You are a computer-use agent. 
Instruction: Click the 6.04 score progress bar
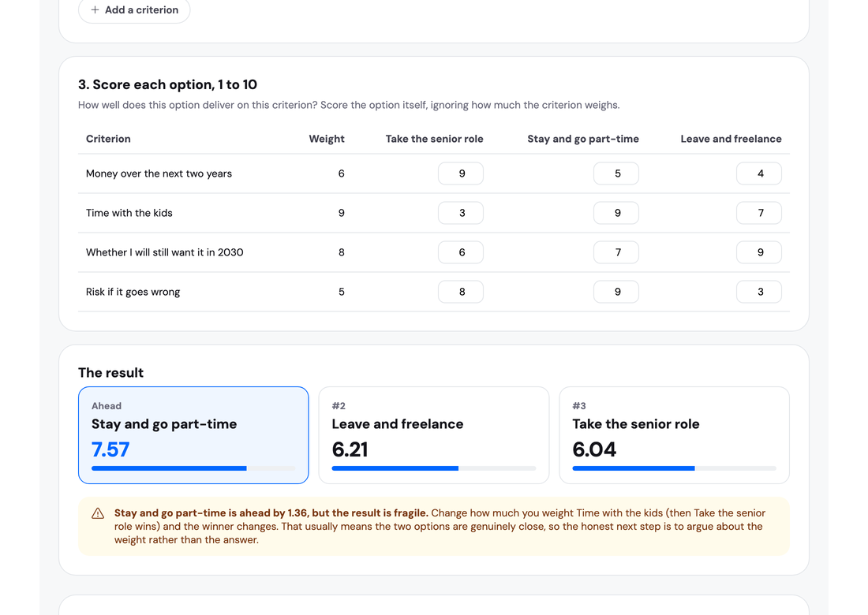(674, 468)
